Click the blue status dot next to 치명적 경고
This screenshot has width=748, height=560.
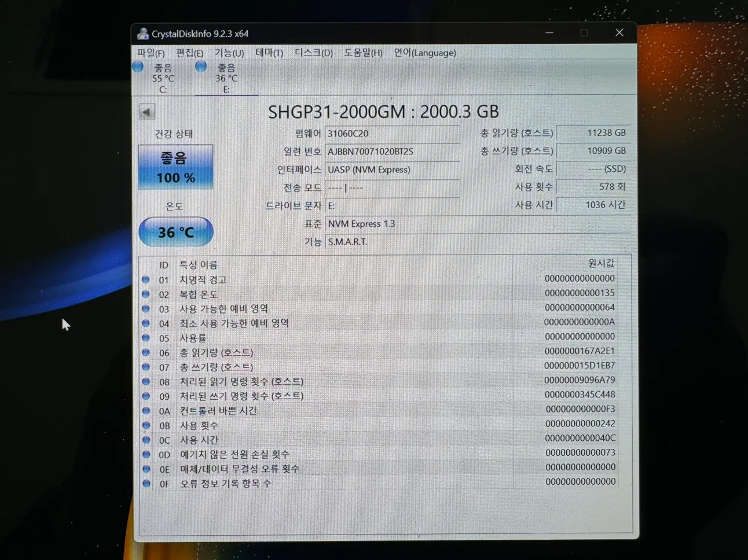(x=146, y=280)
